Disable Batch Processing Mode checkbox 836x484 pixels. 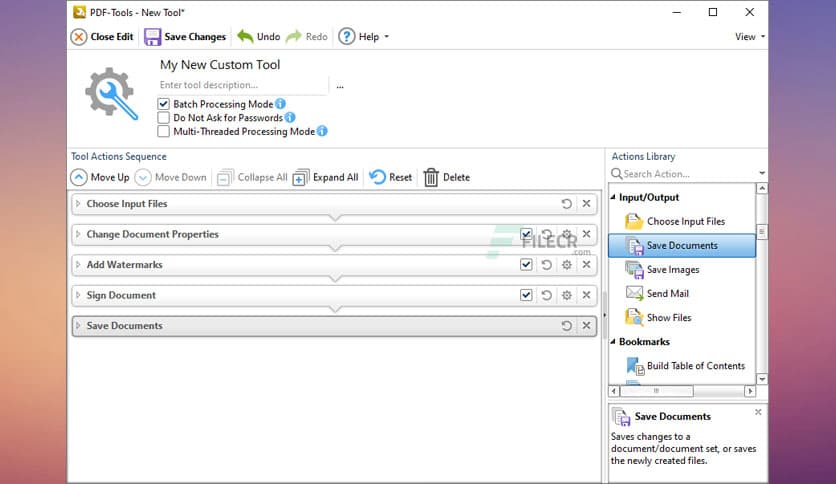point(164,104)
